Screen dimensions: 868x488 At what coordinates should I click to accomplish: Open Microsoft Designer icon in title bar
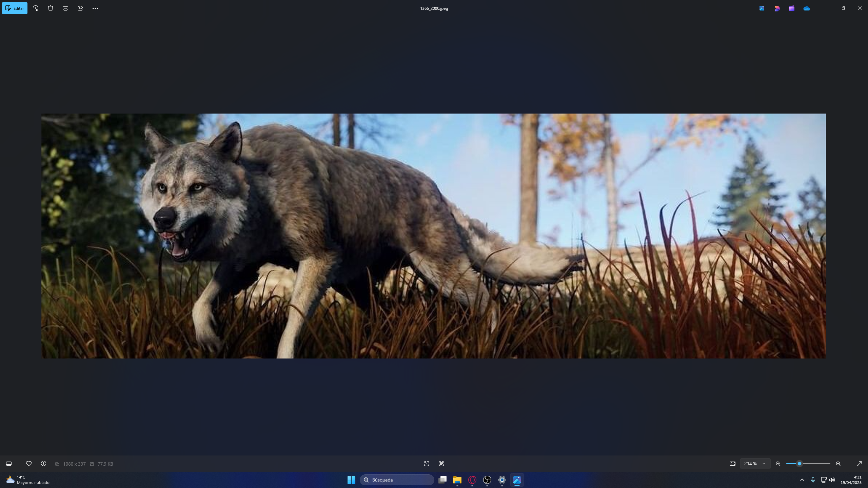click(x=777, y=8)
